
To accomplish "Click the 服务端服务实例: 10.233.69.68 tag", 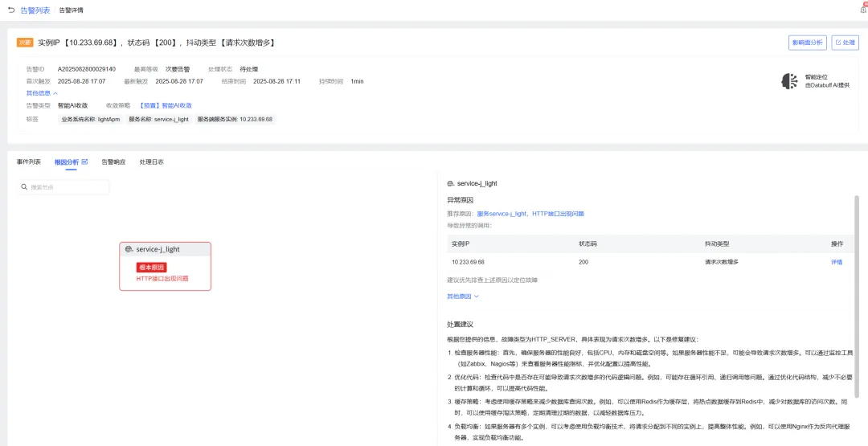I will (235, 119).
